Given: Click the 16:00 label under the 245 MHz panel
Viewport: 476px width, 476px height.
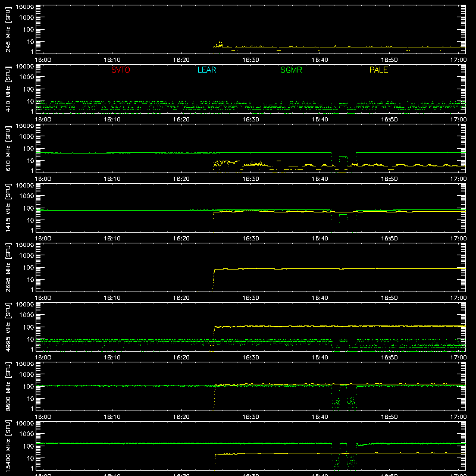Looking at the screenshot, I should [x=43, y=60].
